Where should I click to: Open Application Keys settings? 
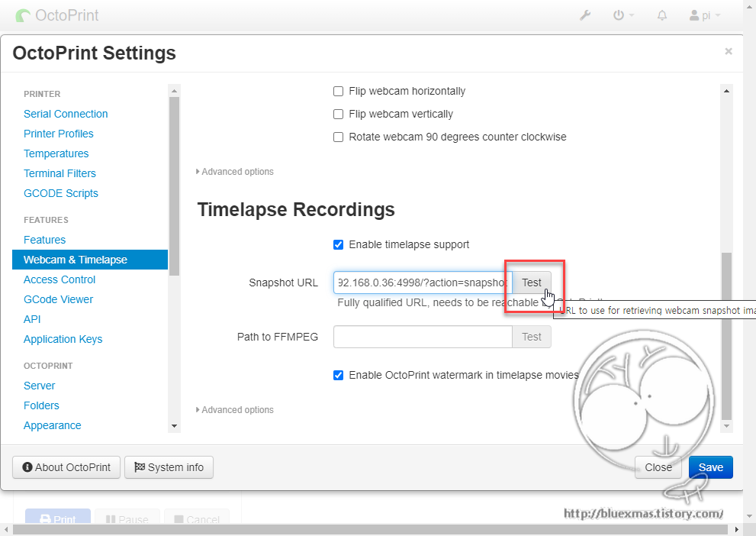[63, 339]
